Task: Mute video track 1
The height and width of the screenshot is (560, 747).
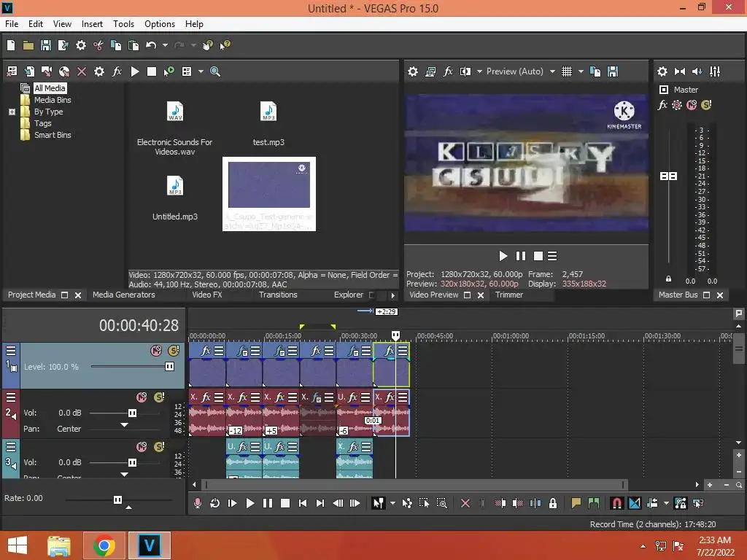Action: tap(156, 351)
